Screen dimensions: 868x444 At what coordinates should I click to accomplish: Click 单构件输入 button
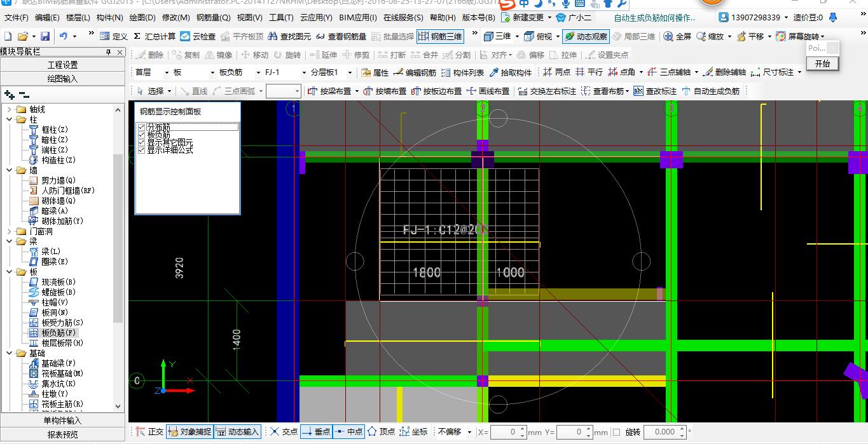click(x=62, y=420)
